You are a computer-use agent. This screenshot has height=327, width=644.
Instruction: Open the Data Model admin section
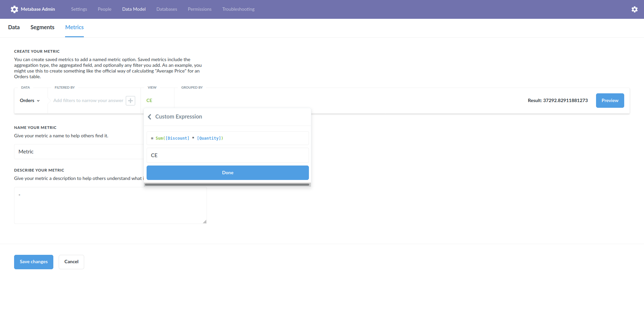pyautogui.click(x=134, y=9)
